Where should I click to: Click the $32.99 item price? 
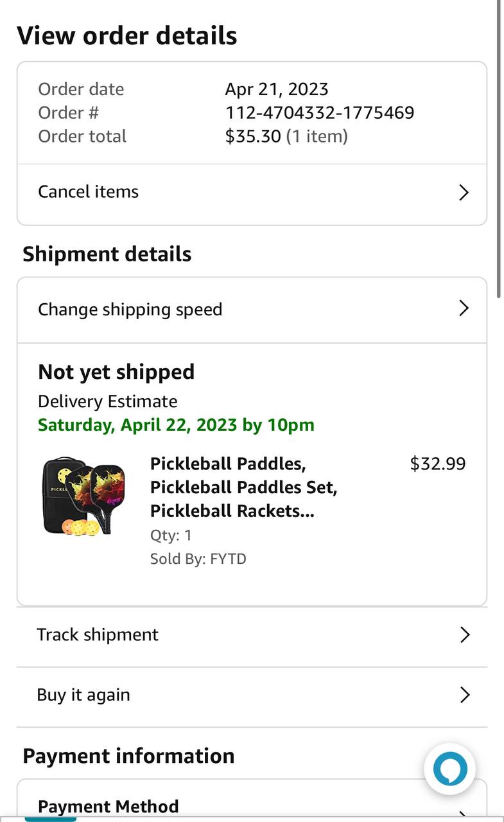click(438, 464)
